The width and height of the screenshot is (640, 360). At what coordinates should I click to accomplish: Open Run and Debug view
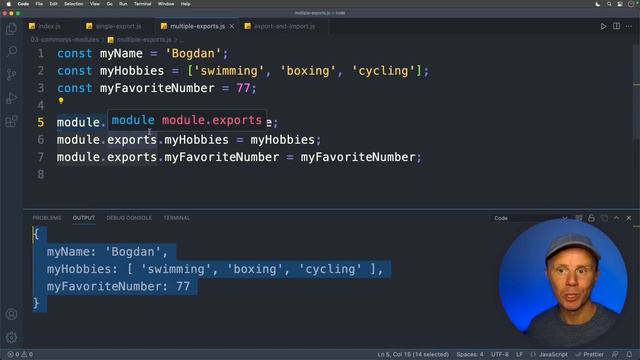pos(11,98)
